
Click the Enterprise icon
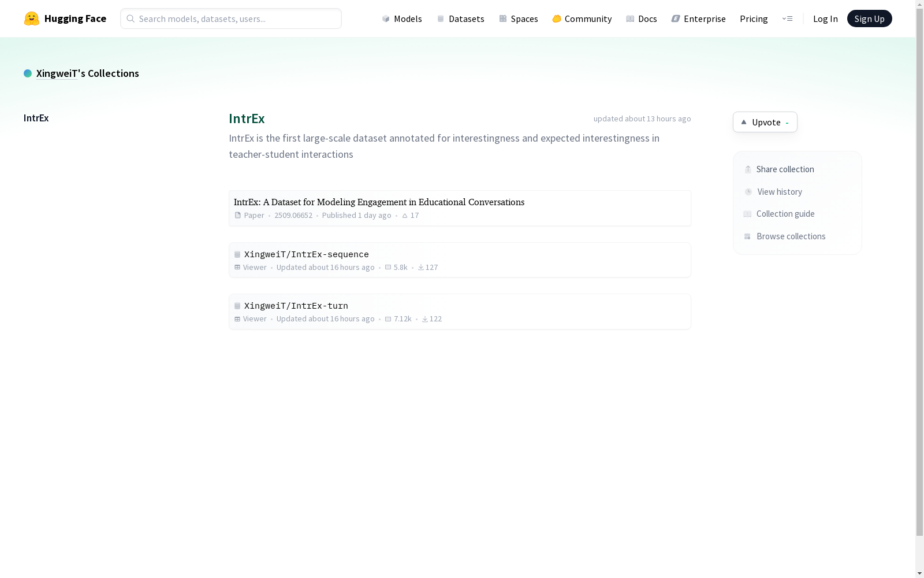tap(676, 18)
